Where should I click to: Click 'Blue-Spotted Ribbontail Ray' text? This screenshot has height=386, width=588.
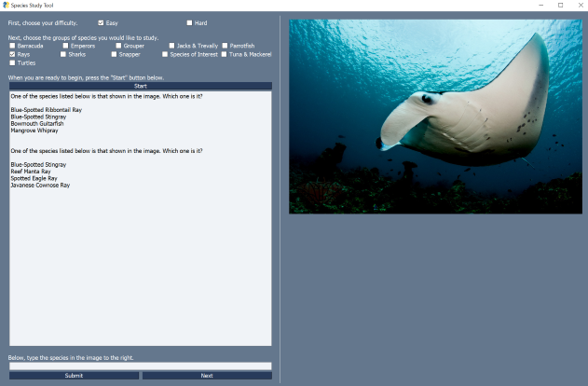(46, 110)
